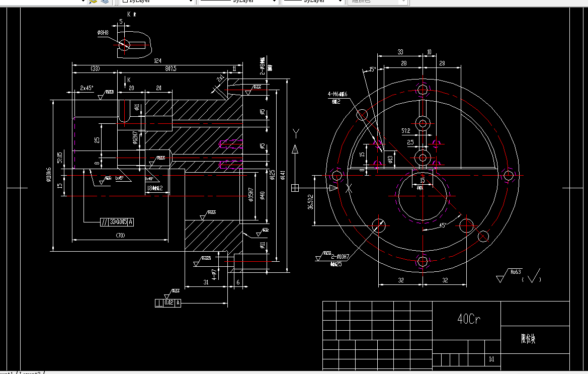Select the 1x45° chamfer label under the 15 dimension
Viewport: 588px width, 374px height.
(x=120, y=178)
